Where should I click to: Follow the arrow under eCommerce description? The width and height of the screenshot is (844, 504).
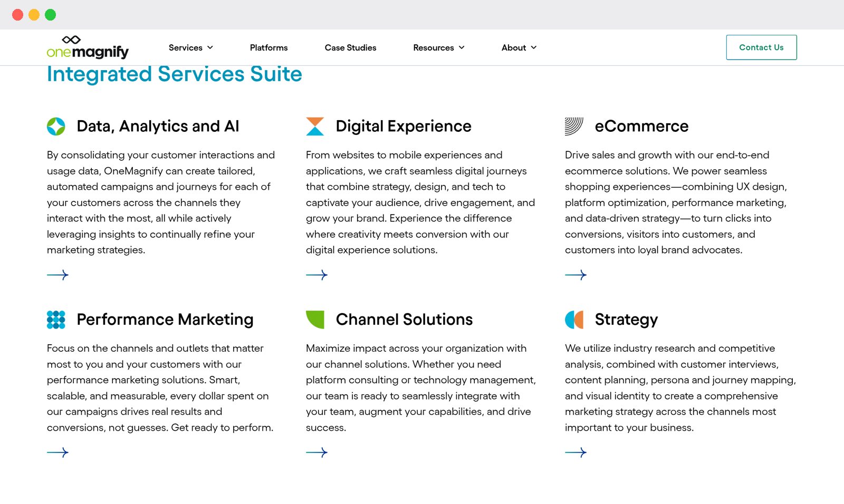pyautogui.click(x=576, y=275)
